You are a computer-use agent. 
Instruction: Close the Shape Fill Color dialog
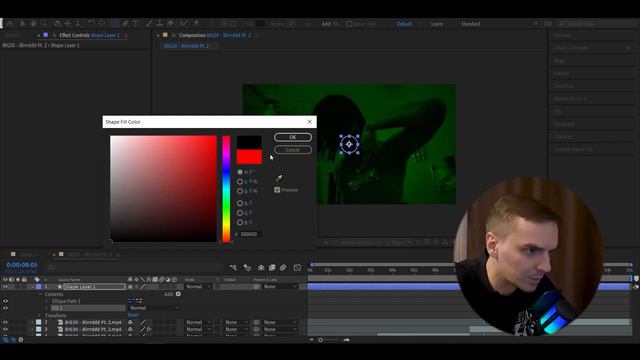pyautogui.click(x=309, y=122)
